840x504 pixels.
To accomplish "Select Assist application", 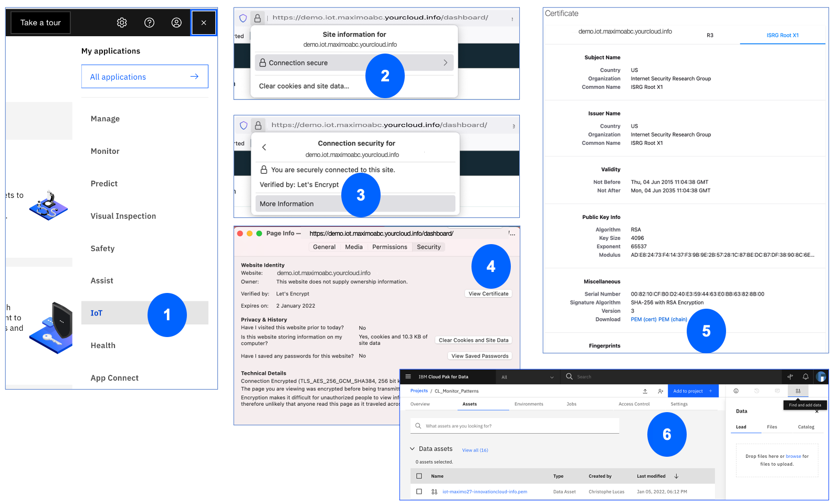I will coord(102,281).
